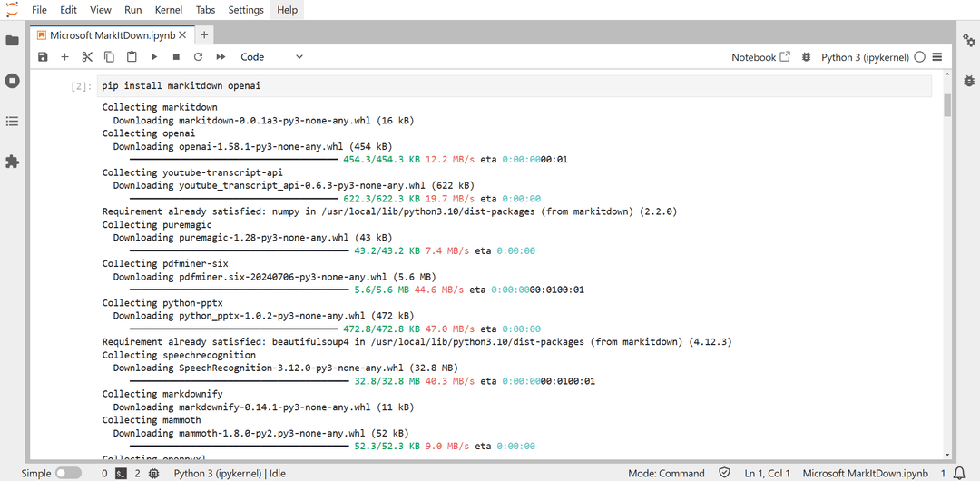
Task: Click Ln 1, Col 1 status entry
Action: 768,474
